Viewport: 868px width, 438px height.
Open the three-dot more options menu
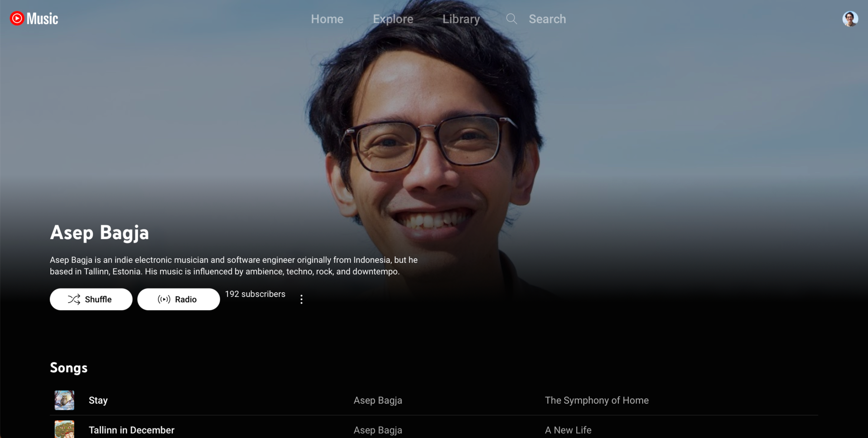pyautogui.click(x=301, y=299)
